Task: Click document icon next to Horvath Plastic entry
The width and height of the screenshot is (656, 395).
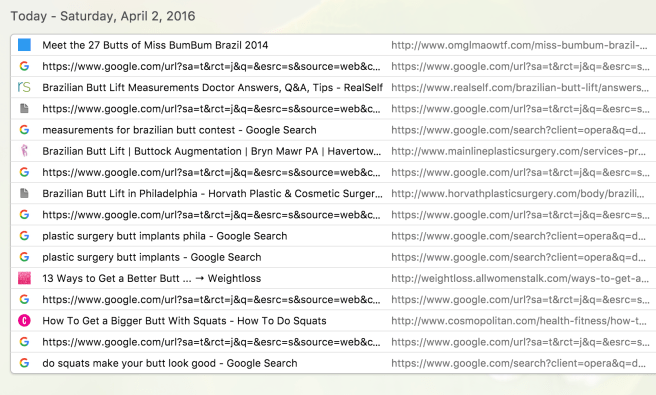Action: tap(24, 193)
